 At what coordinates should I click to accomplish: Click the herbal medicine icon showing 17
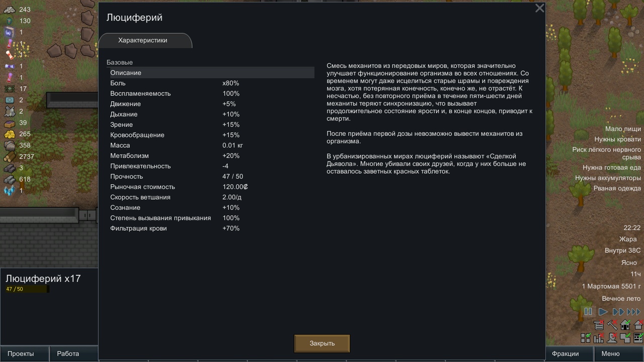click(10, 89)
